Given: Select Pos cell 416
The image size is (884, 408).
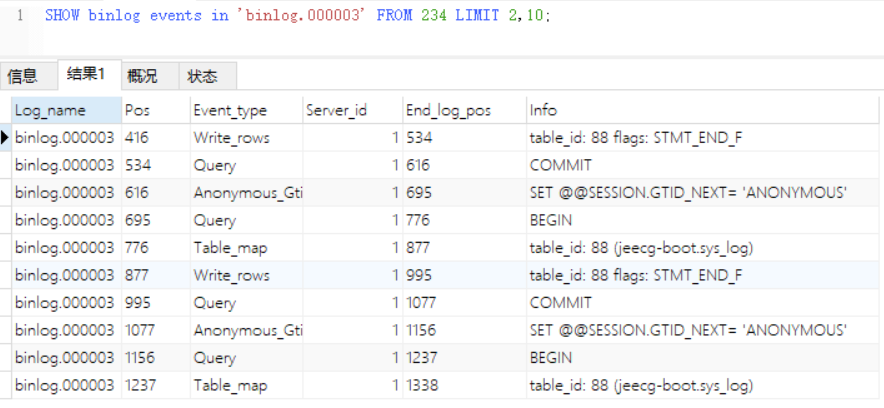Looking at the screenshot, I should coord(156,138).
